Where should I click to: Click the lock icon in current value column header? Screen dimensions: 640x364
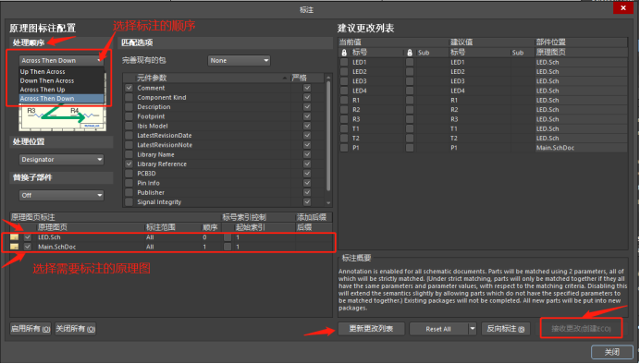(x=344, y=53)
